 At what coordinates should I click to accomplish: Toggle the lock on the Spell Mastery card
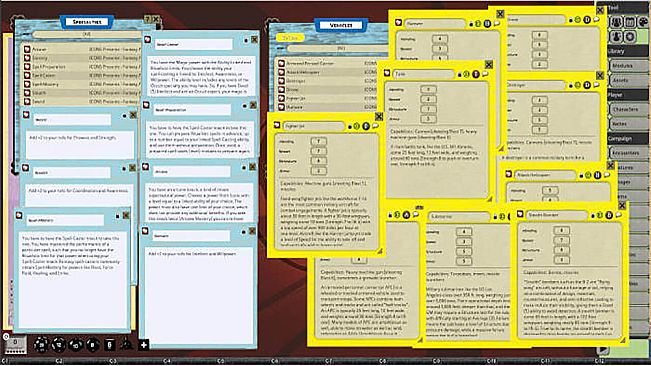(x=117, y=216)
